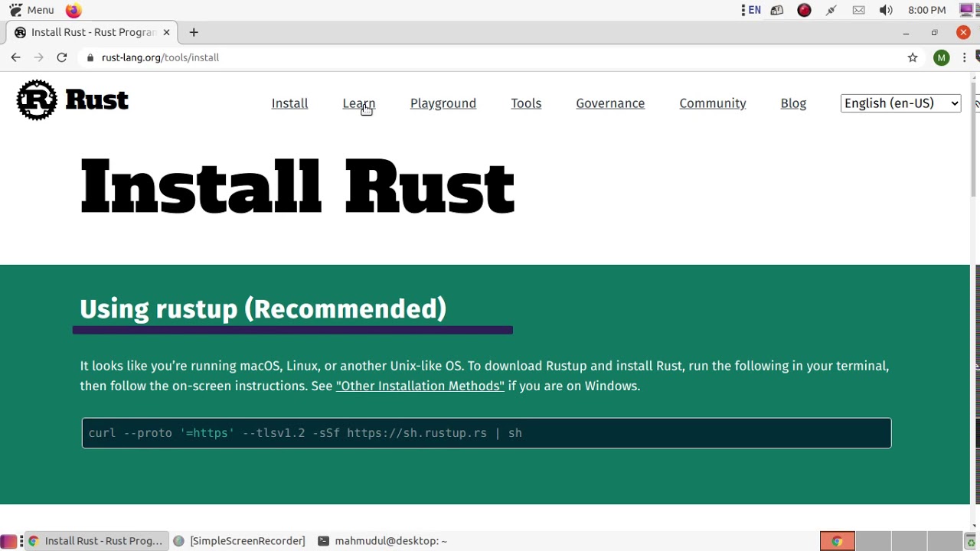View site security lock info

pos(90,57)
